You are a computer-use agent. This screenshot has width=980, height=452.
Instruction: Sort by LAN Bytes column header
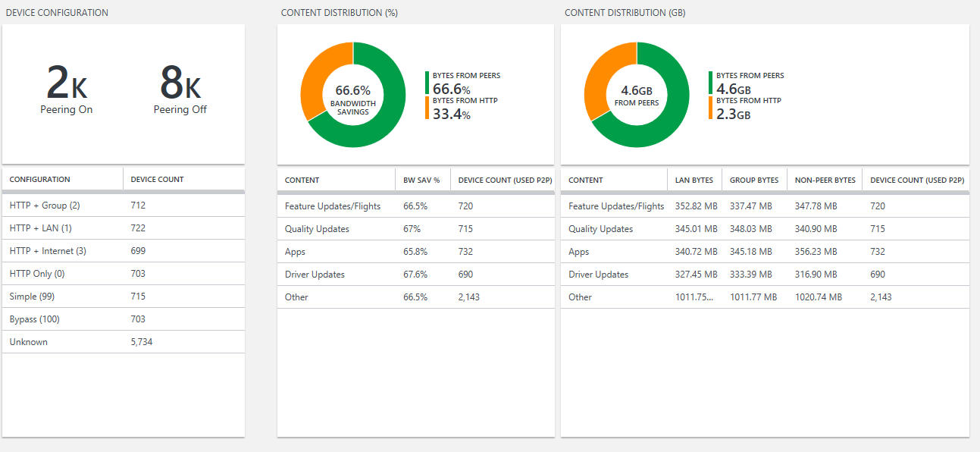[x=694, y=180]
